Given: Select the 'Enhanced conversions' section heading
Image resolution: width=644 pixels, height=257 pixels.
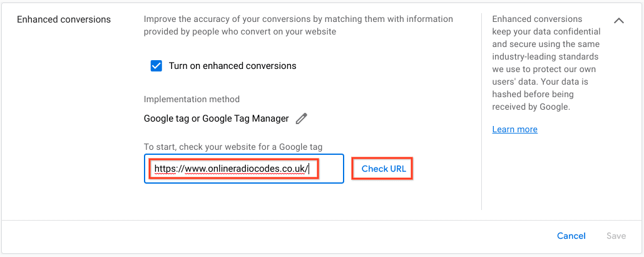Looking at the screenshot, I should tap(64, 19).
